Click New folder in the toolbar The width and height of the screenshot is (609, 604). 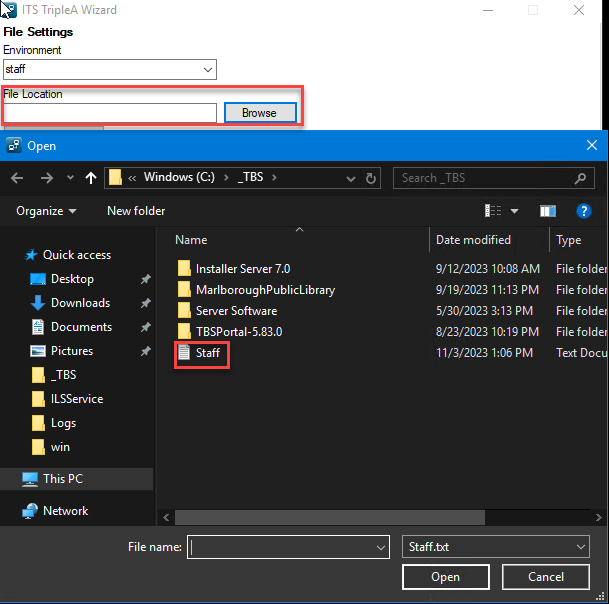coord(136,211)
